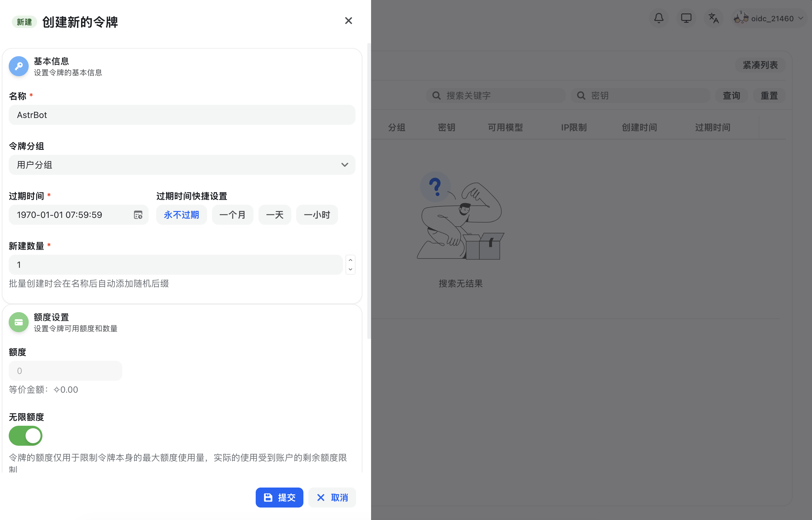Open the language switcher icon
Image resolution: width=812 pixels, height=520 pixels.
(713, 18)
